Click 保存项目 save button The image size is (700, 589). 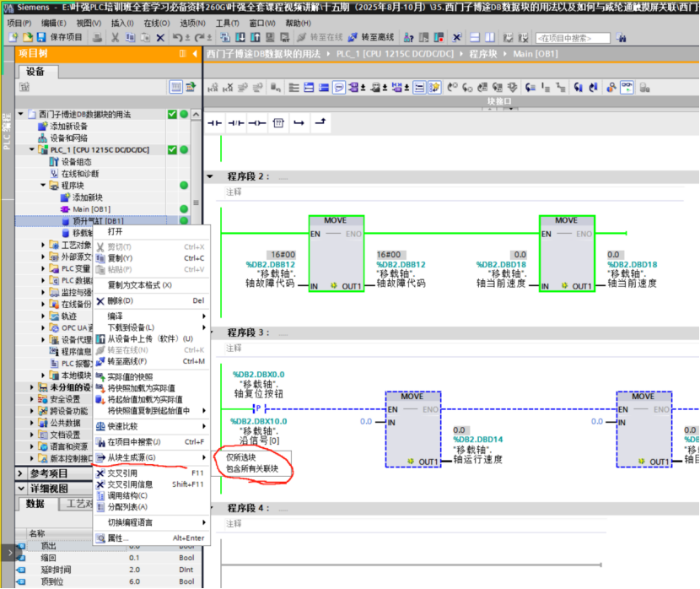60,37
